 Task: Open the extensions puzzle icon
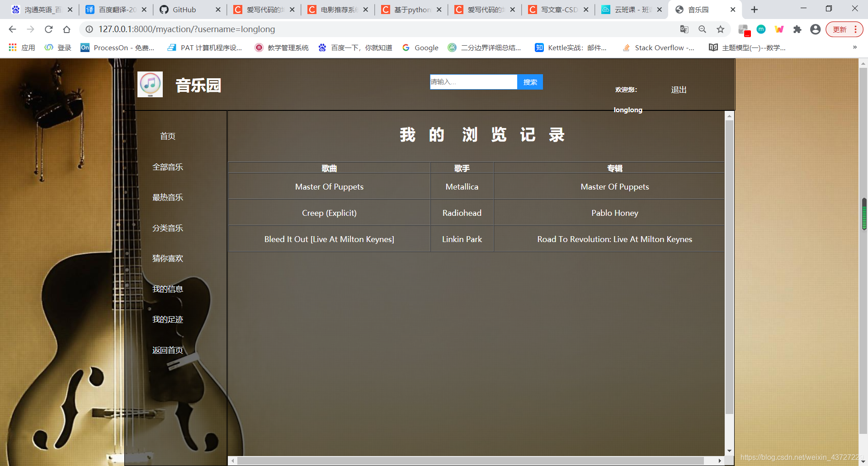coord(797,29)
